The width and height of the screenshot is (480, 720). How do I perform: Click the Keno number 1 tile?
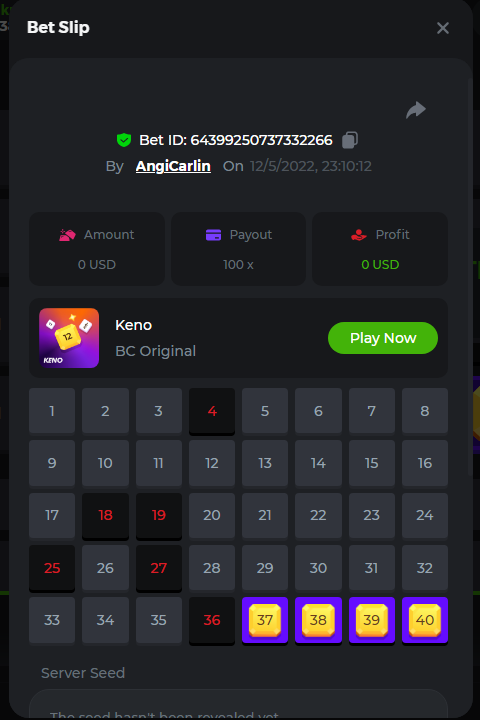pos(52,411)
